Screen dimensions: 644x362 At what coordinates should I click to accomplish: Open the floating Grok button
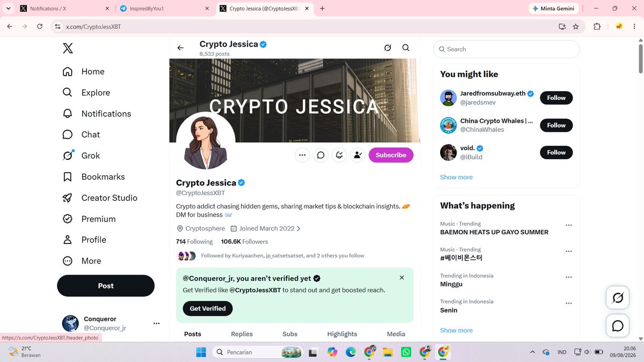pyautogui.click(x=618, y=298)
